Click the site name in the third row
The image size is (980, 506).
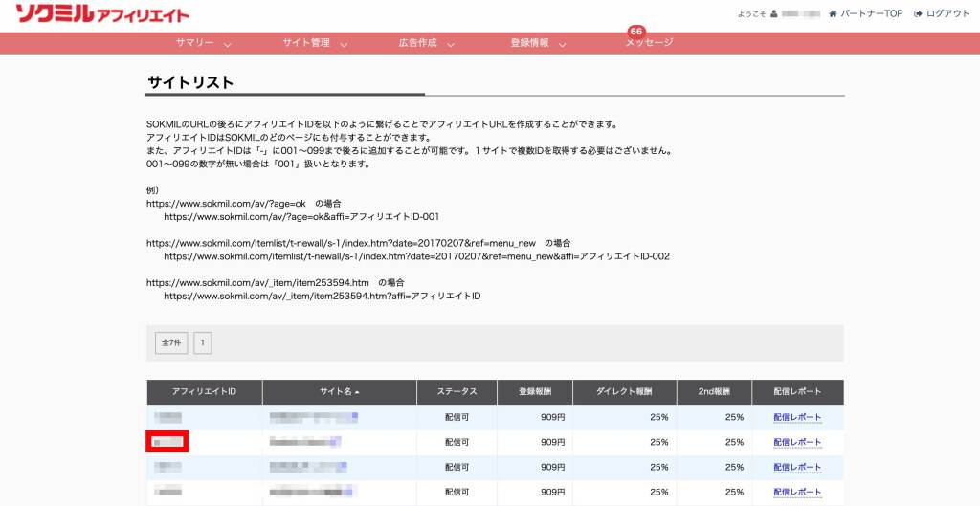coord(308,467)
